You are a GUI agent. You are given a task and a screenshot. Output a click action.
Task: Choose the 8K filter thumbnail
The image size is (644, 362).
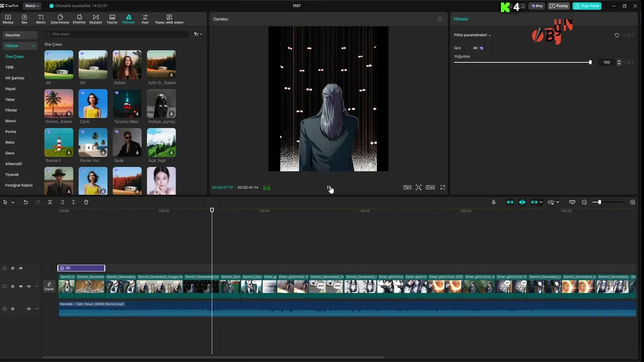(93, 64)
